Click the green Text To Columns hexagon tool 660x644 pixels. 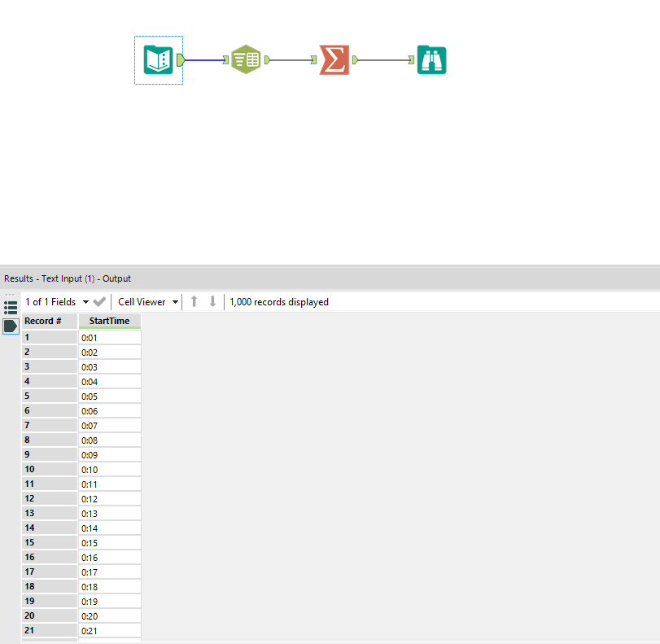[x=246, y=59]
